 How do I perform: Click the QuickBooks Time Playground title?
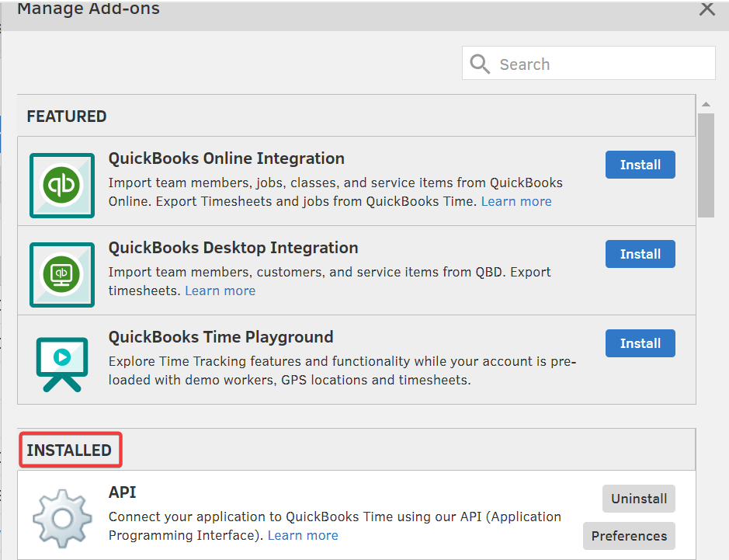220,337
